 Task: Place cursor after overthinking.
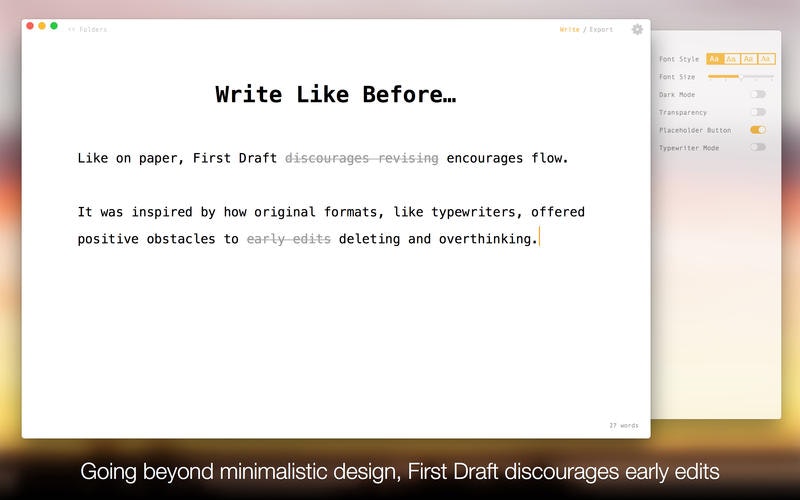[x=539, y=239]
